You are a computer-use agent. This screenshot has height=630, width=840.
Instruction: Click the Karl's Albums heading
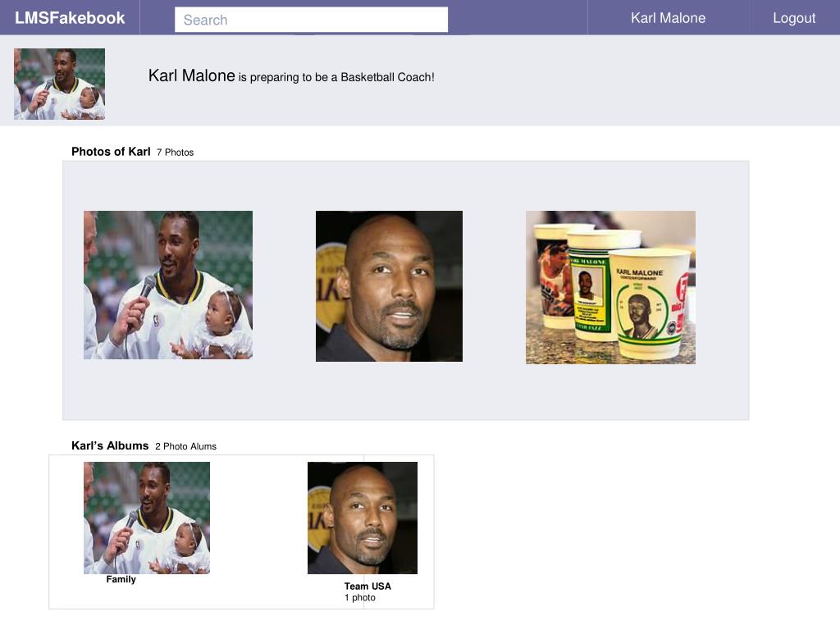[x=110, y=445]
